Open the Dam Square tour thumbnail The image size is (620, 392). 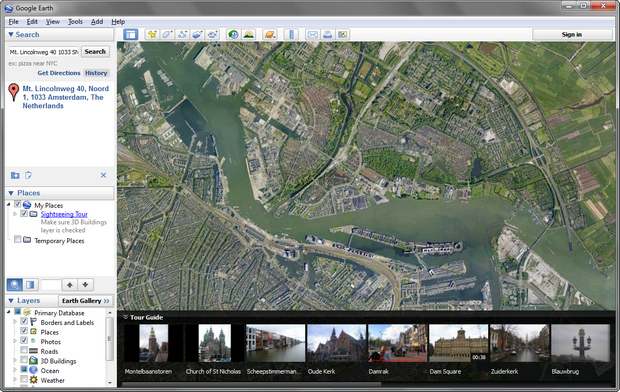(458, 343)
